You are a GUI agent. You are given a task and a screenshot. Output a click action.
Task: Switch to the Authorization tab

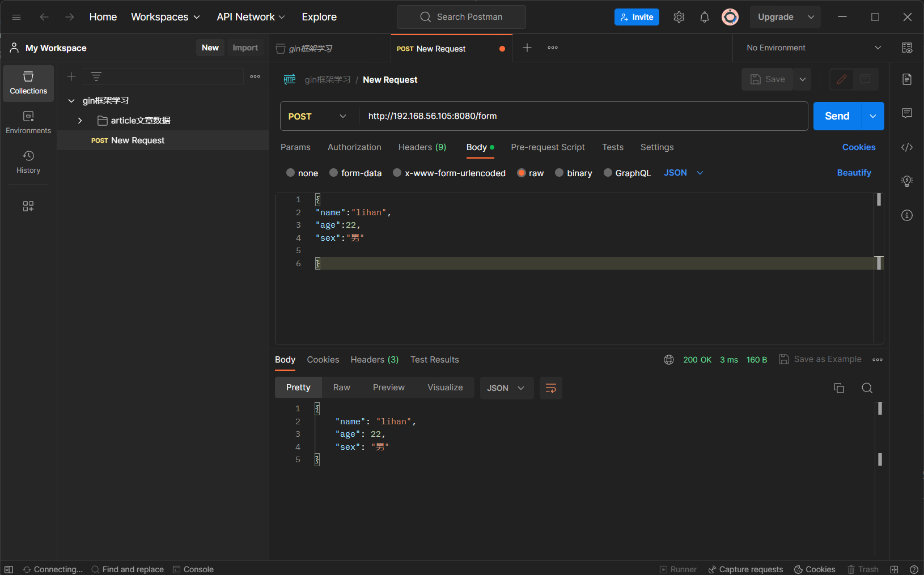(354, 147)
